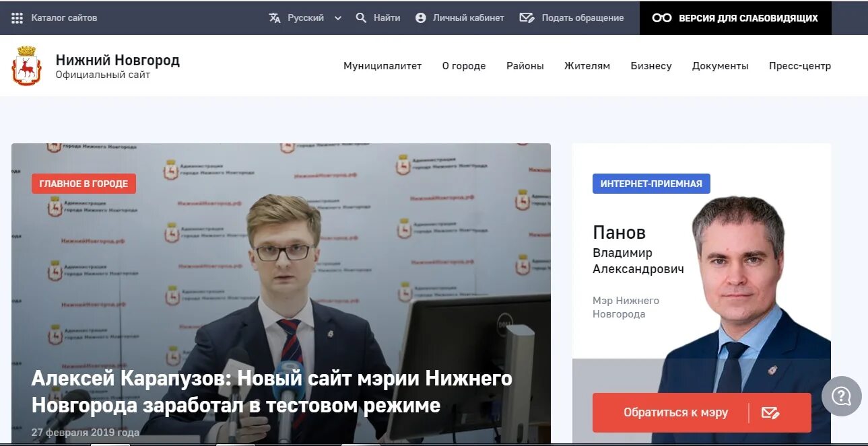Open the Районы menu
This screenshot has height=446, width=868.
tap(525, 66)
